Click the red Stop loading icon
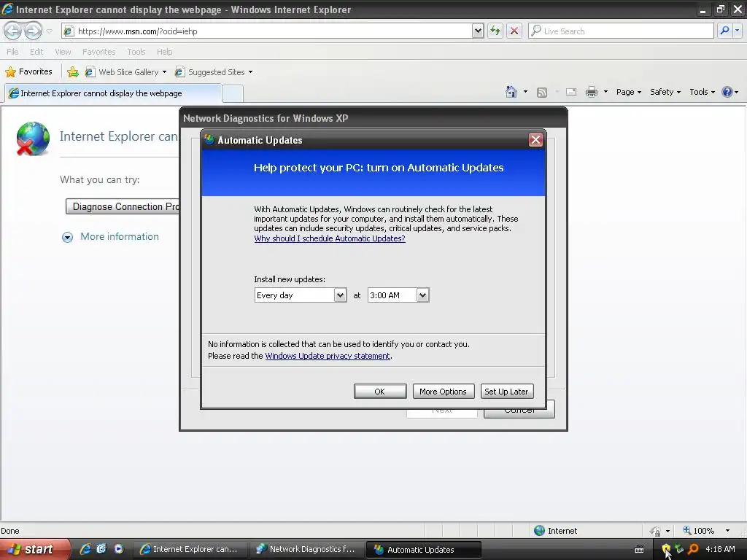This screenshot has width=747, height=560. click(514, 31)
